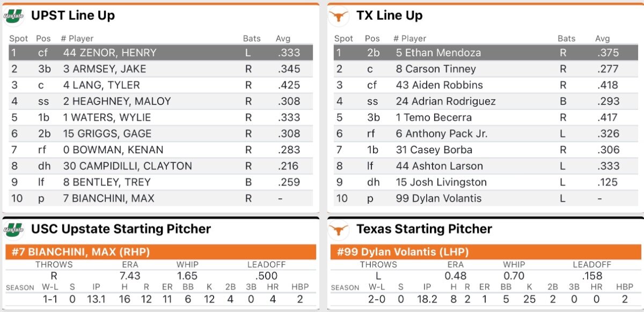Screen dimensions: 644x312
Task: Choose 30 CAMPIDILLI, CLAYTON row
Action: 127,166
